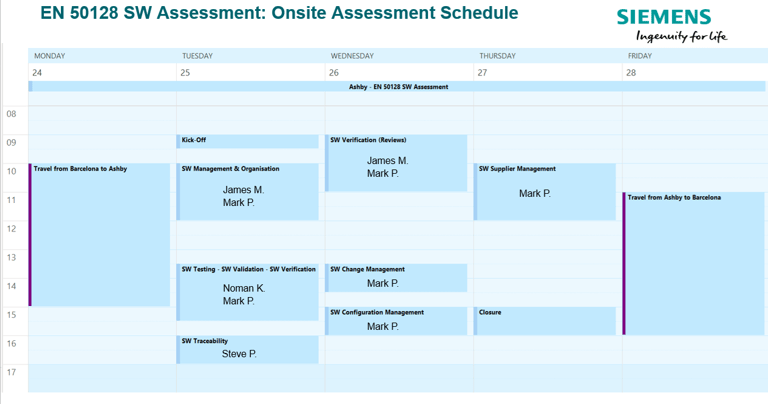This screenshot has height=404, width=768.
Task: Select the SW Management & Organisation appointment
Action: tap(247, 192)
